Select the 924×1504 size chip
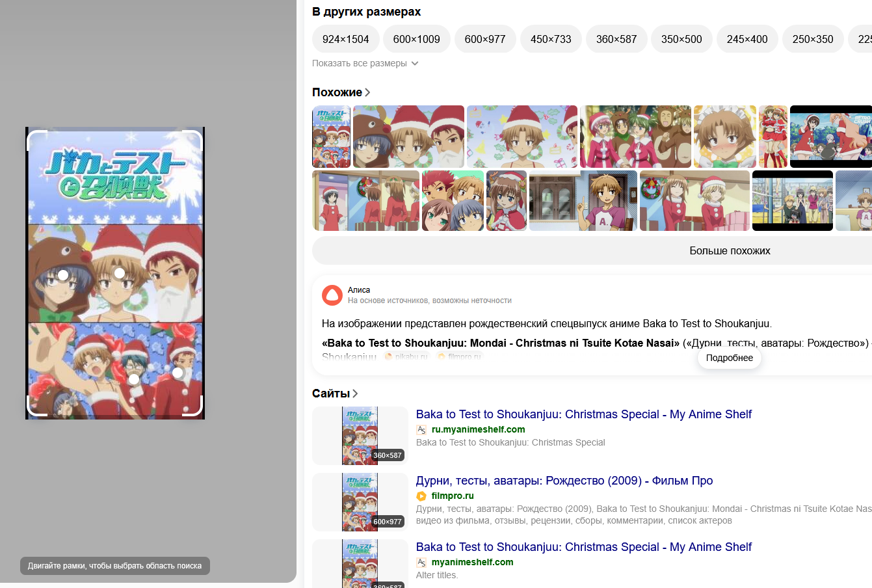Image resolution: width=872 pixels, height=588 pixels. pos(346,39)
